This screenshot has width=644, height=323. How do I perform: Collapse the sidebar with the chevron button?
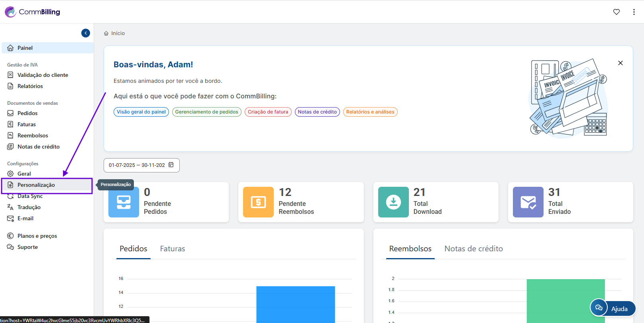[x=86, y=33]
